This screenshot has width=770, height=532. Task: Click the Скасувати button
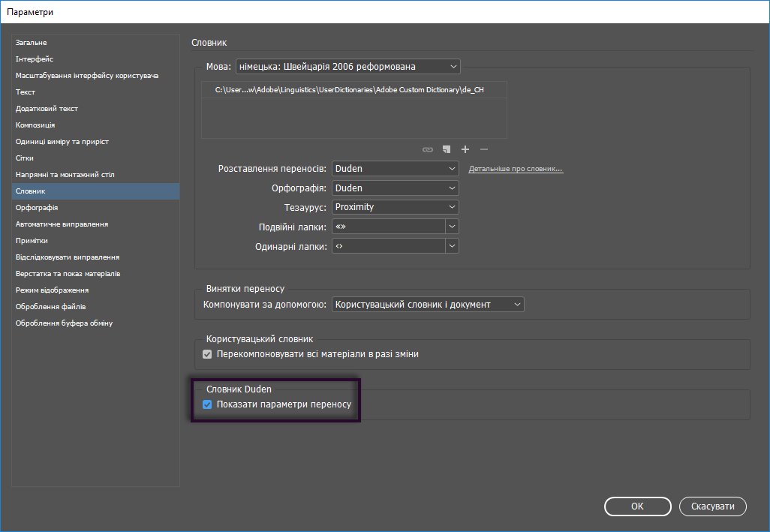pos(712,506)
